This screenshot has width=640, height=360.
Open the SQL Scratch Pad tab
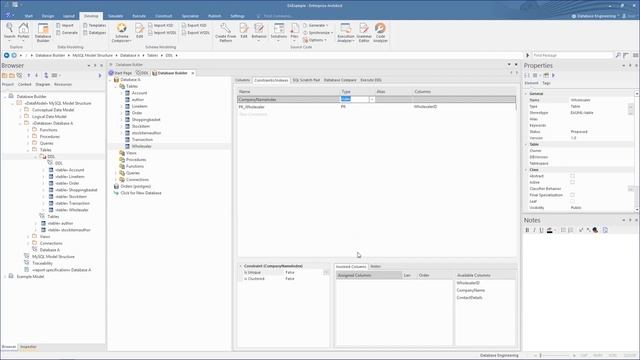point(306,80)
